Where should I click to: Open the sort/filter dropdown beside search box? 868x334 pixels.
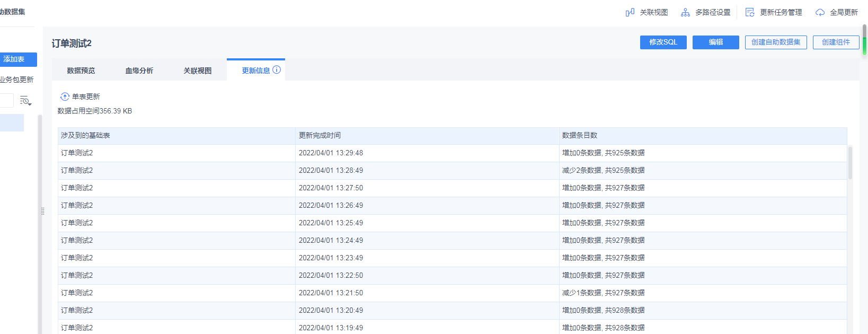(25, 101)
